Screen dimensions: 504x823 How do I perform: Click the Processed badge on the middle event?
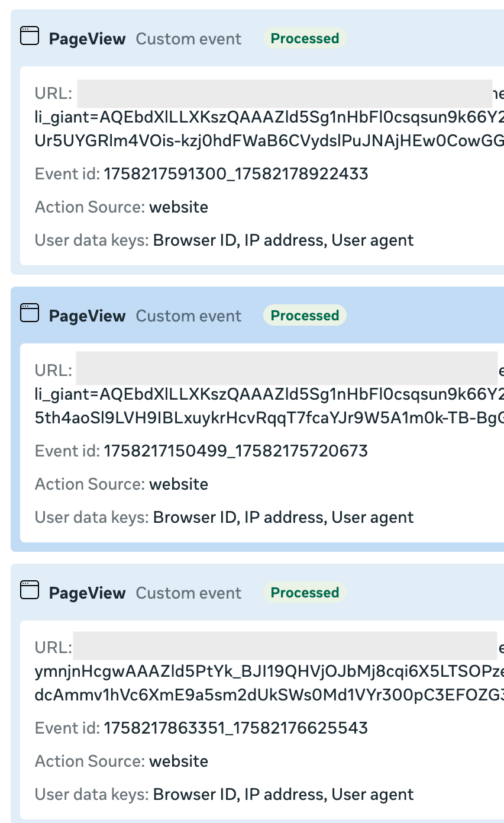(305, 316)
